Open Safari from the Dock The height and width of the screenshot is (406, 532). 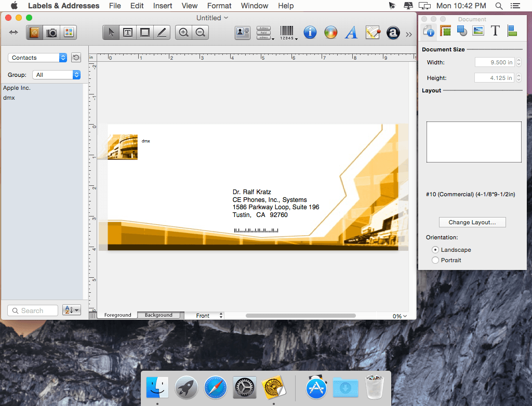pyautogui.click(x=216, y=388)
